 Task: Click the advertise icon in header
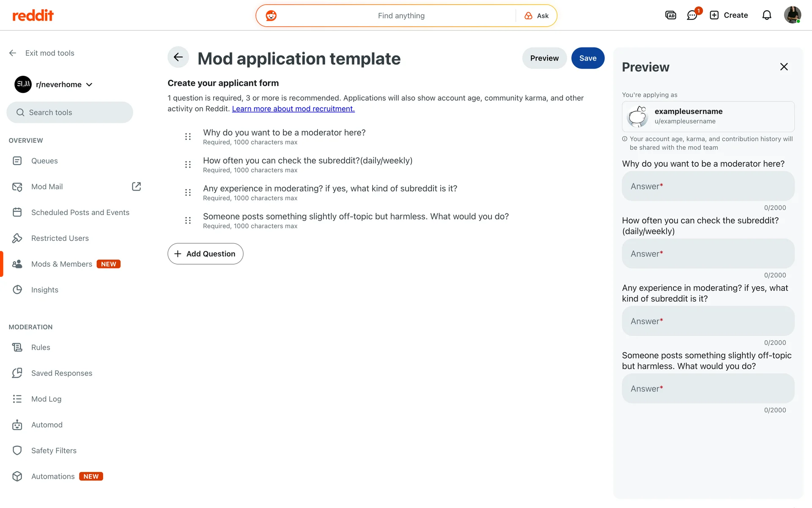pyautogui.click(x=670, y=15)
